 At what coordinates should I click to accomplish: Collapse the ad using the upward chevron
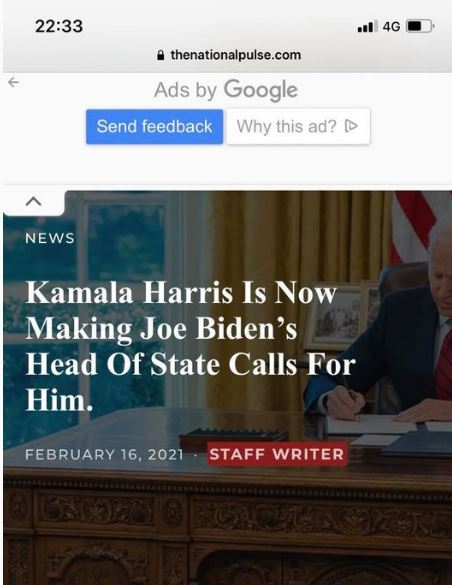coord(34,201)
